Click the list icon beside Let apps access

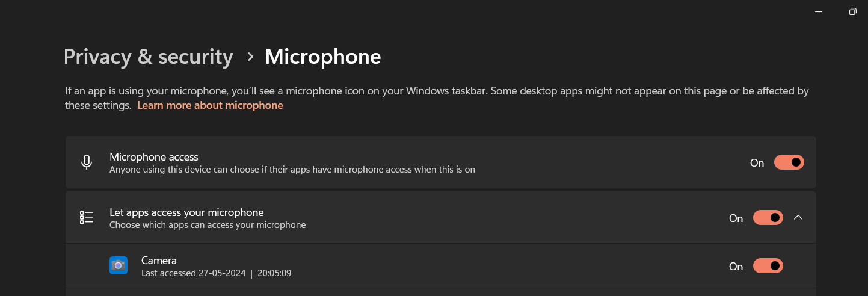[x=87, y=218]
